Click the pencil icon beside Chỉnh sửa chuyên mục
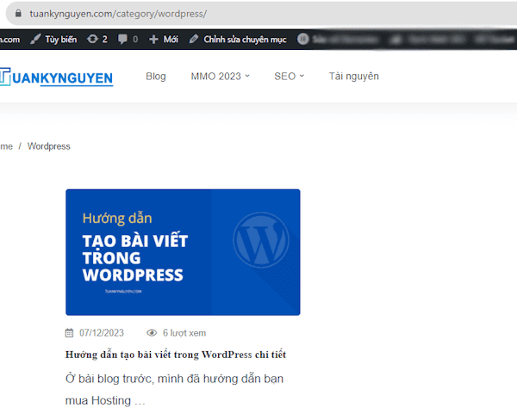 (194, 40)
